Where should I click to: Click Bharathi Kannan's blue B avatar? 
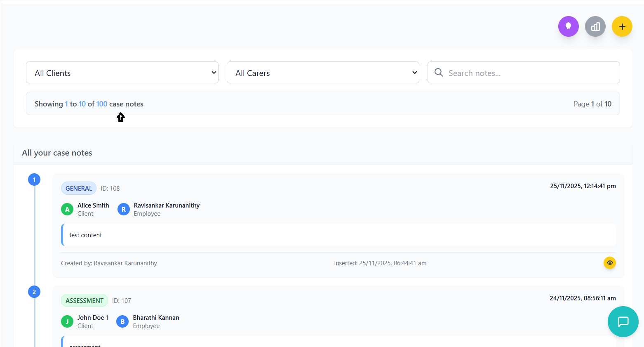122,321
